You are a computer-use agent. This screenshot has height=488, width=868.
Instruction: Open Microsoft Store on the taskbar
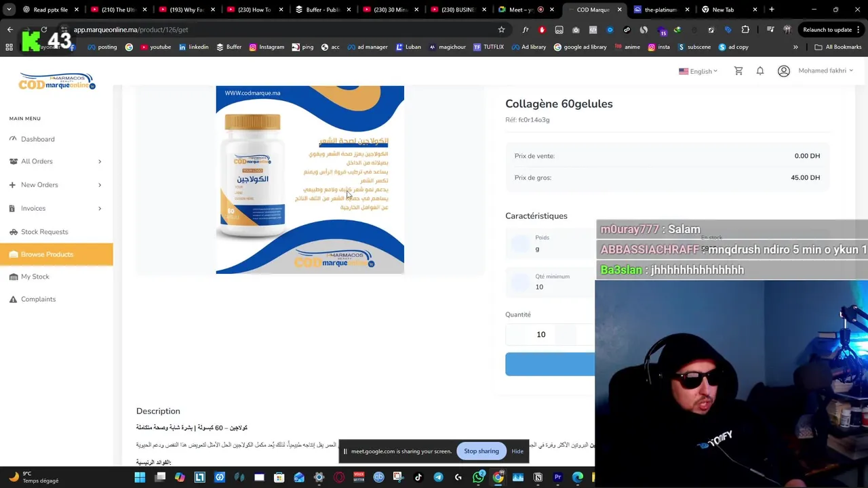pos(279,477)
